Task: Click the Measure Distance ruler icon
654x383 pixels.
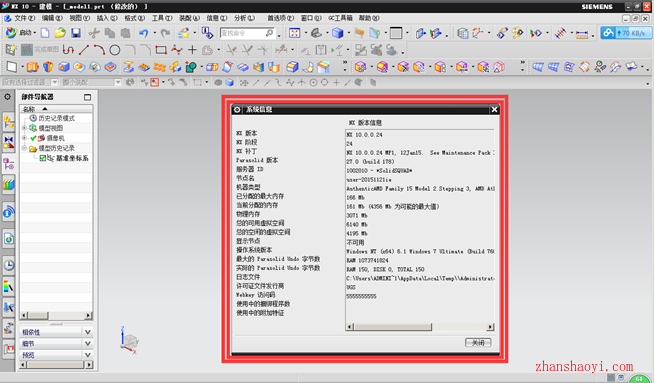Action: (x=582, y=34)
